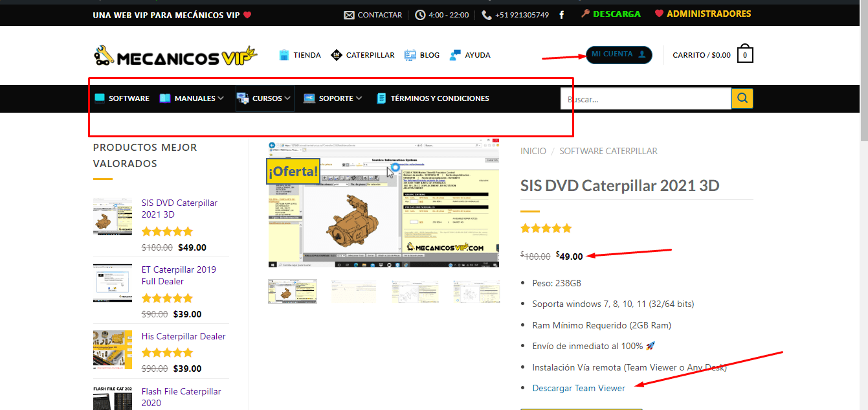This screenshot has width=868, height=410.
Task: Open His Caterpillar Dealer sidebar link
Action: [x=184, y=336]
